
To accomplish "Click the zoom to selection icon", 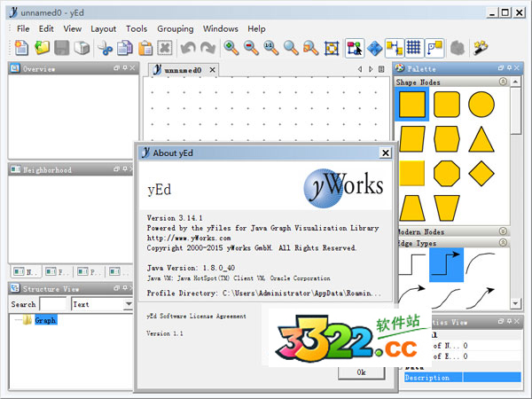I will click(311, 48).
